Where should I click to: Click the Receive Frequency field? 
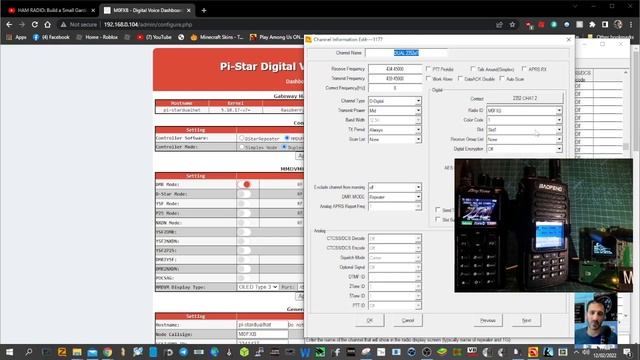point(395,69)
